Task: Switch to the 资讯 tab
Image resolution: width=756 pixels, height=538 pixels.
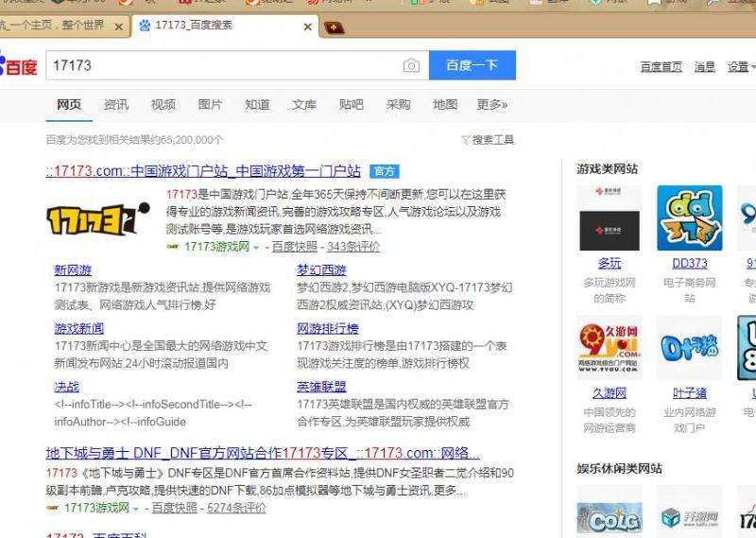Action: click(x=116, y=104)
